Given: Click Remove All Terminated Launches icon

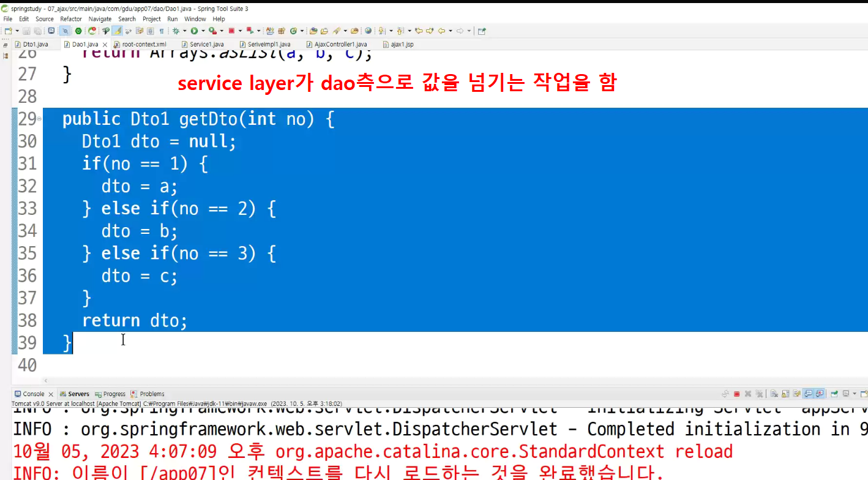Looking at the screenshot, I should click(x=759, y=394).
